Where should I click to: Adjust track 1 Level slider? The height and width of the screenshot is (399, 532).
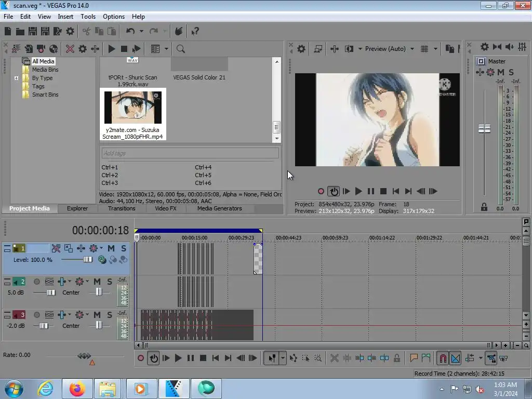tap(87, 260)
